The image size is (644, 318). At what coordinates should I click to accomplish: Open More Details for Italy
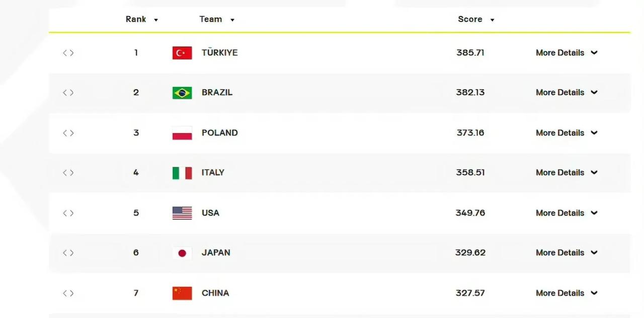pos(567,173)
